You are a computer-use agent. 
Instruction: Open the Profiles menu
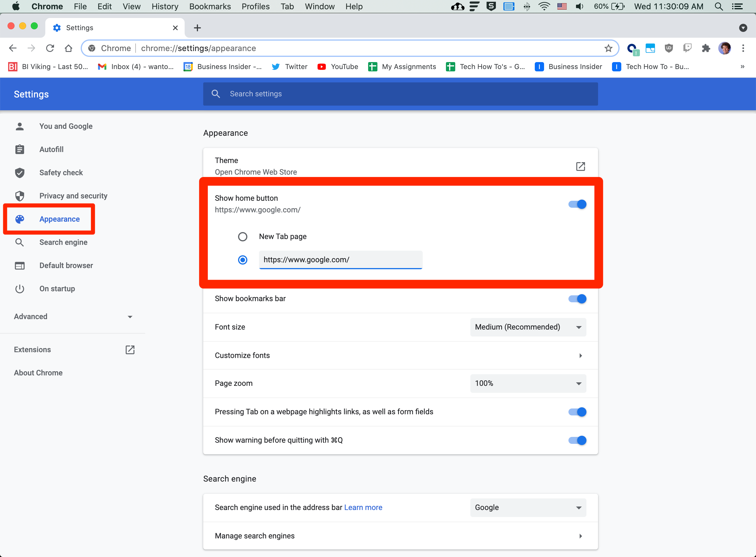coord(255,6)
